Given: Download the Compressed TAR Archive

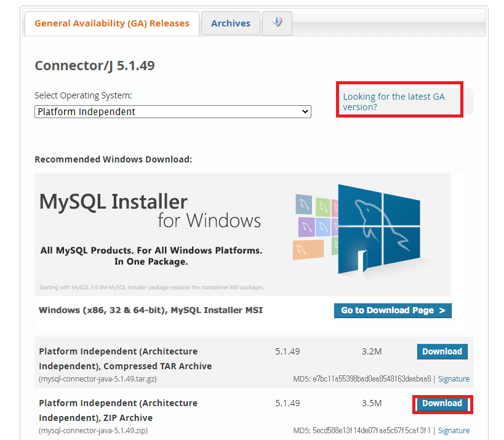Looking at the screenshot, I should [x=442, y=351].
